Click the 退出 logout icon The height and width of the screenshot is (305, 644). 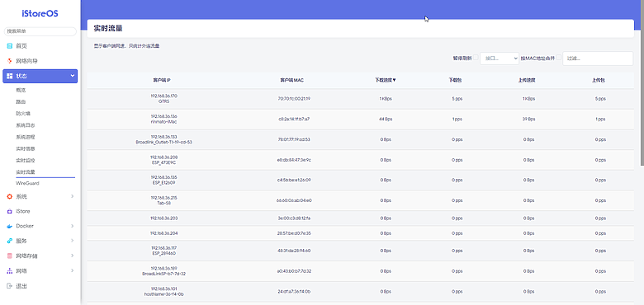coord(9,286)
